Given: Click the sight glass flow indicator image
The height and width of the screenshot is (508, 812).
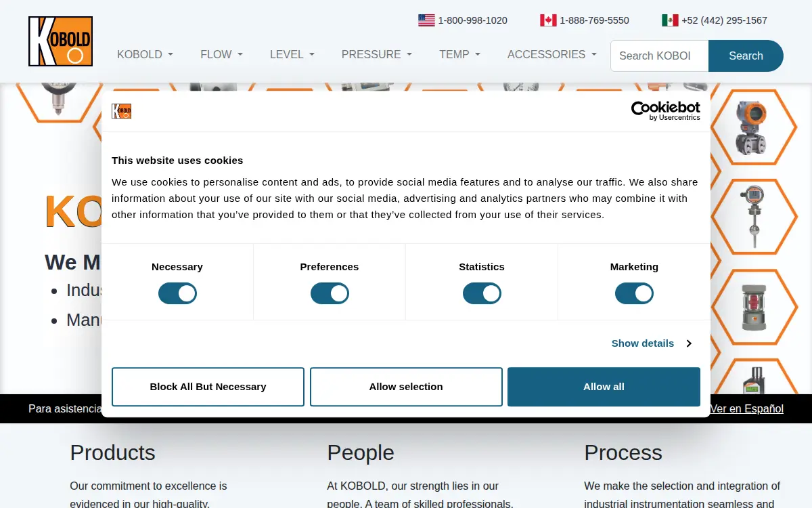Looking at the screenshot, I should tap(754, 308).
